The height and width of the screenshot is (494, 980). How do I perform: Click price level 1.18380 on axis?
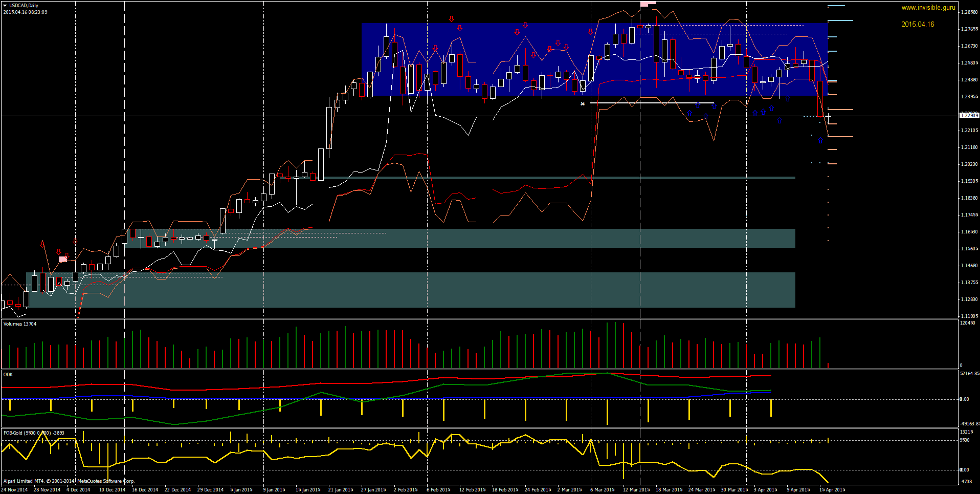point(969,198)
